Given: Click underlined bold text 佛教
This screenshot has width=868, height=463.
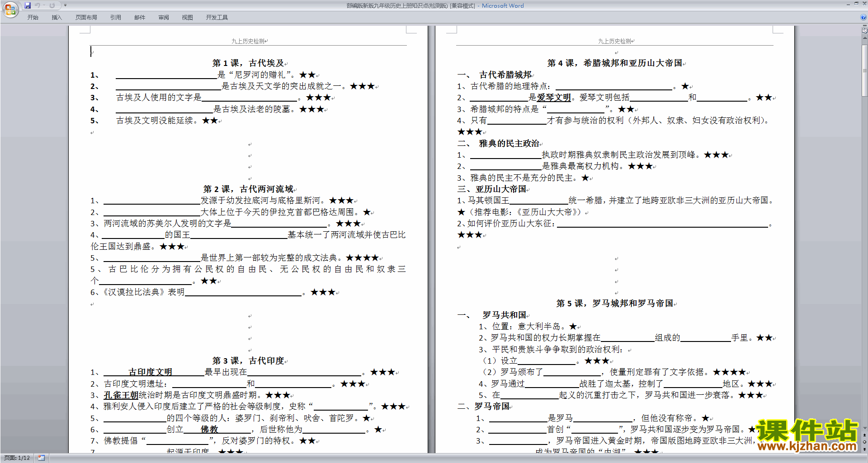Looking at the screenshot, I should click(210, 429).
